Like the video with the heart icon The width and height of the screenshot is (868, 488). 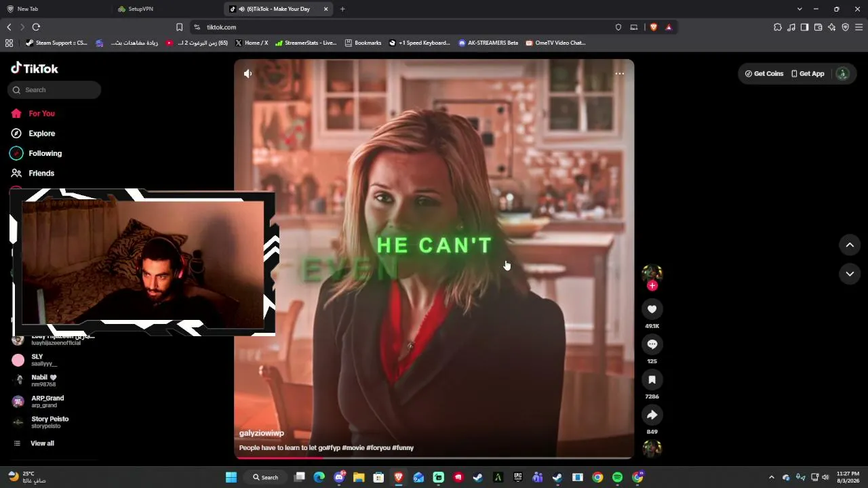(x=652, y=309)
